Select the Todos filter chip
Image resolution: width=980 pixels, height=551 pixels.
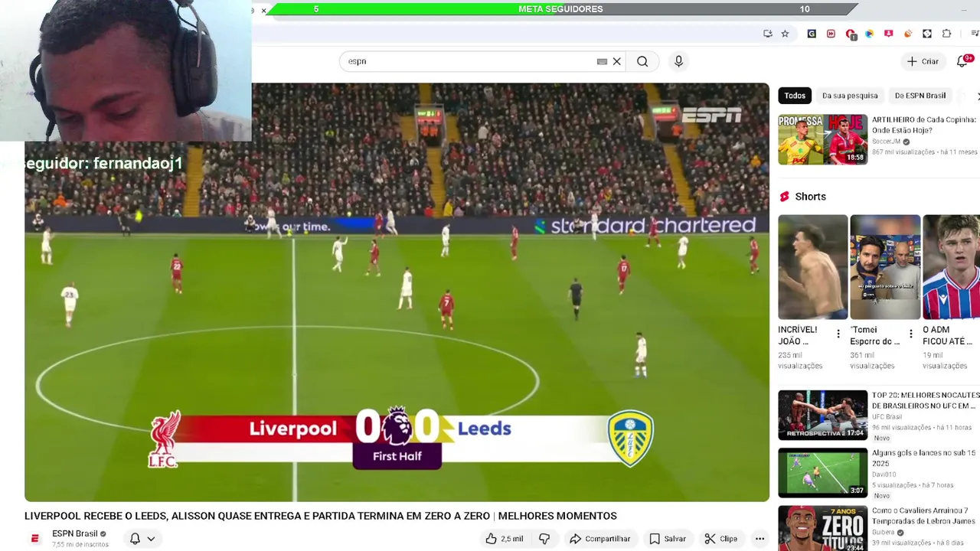795,96
